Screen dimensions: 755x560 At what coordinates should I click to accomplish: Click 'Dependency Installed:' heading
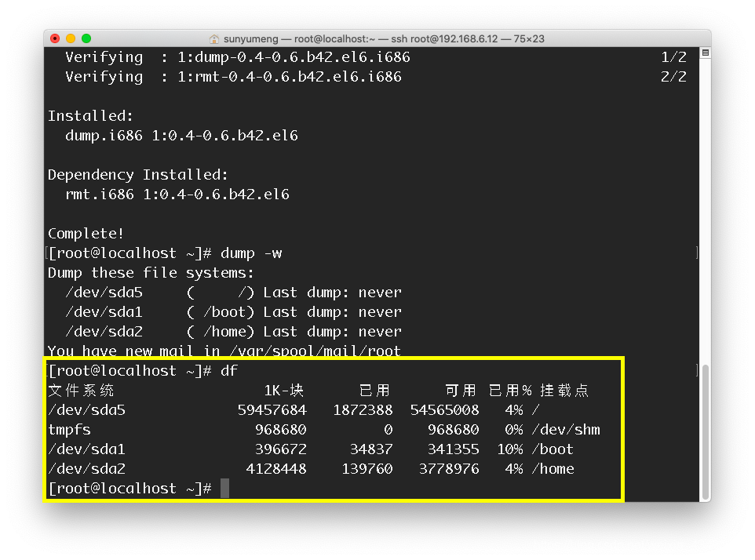tap(138, 175)
